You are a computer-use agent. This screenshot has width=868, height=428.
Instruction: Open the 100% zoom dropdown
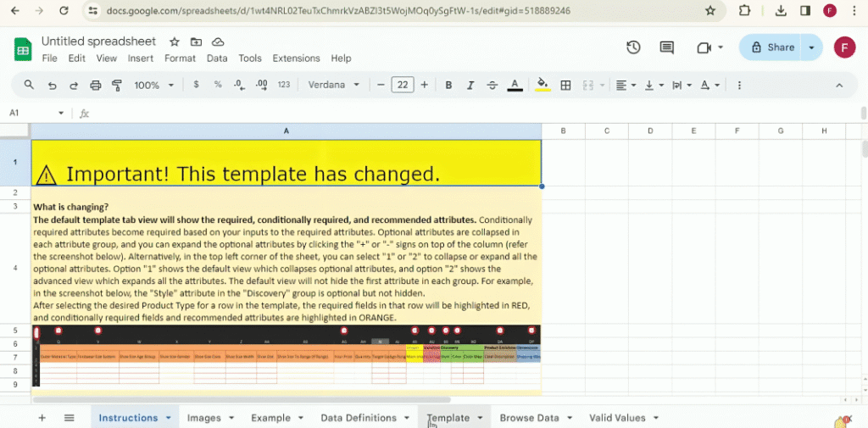(x=154, y=85)
